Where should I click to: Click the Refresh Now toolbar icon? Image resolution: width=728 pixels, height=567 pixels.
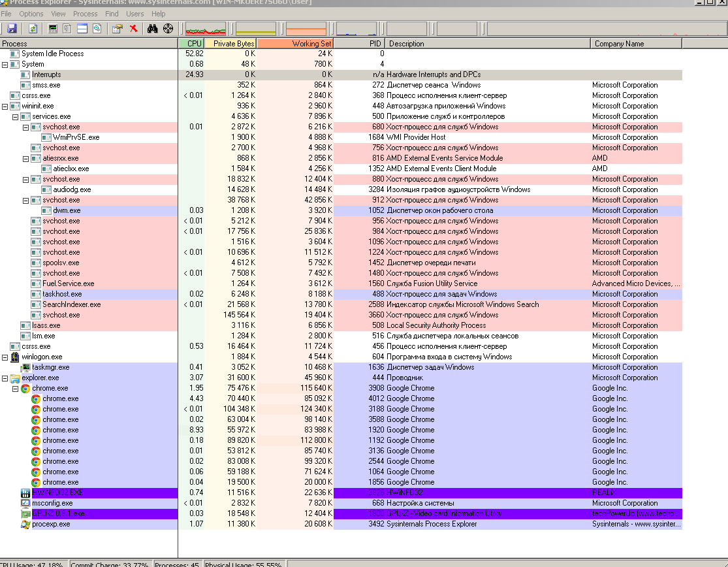(33, 29)
